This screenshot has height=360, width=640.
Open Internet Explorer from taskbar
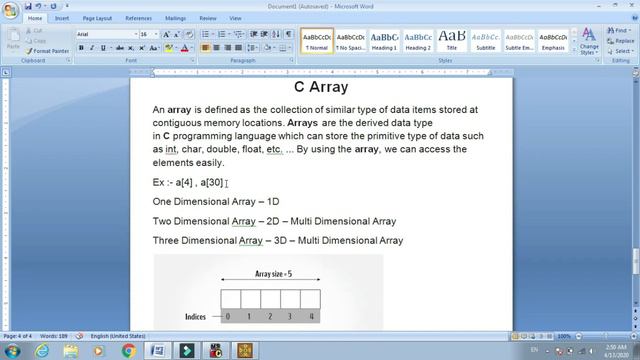coord(42,351)
